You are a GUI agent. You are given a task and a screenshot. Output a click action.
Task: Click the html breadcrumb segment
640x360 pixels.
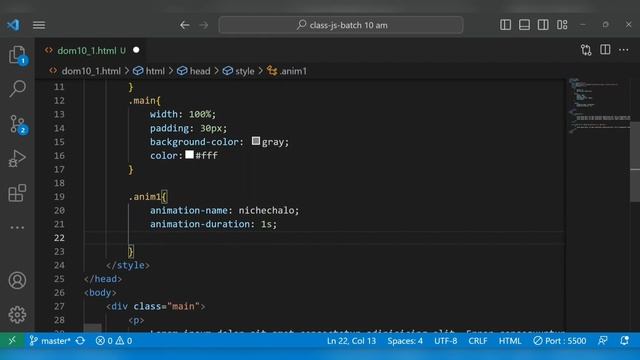155,71
